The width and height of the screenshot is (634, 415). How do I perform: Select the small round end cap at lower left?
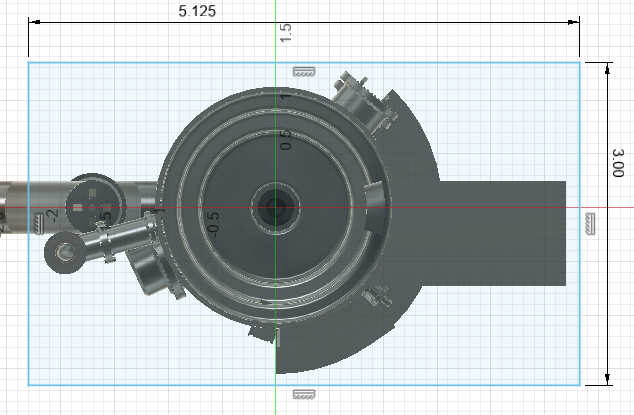click(67, 254)
